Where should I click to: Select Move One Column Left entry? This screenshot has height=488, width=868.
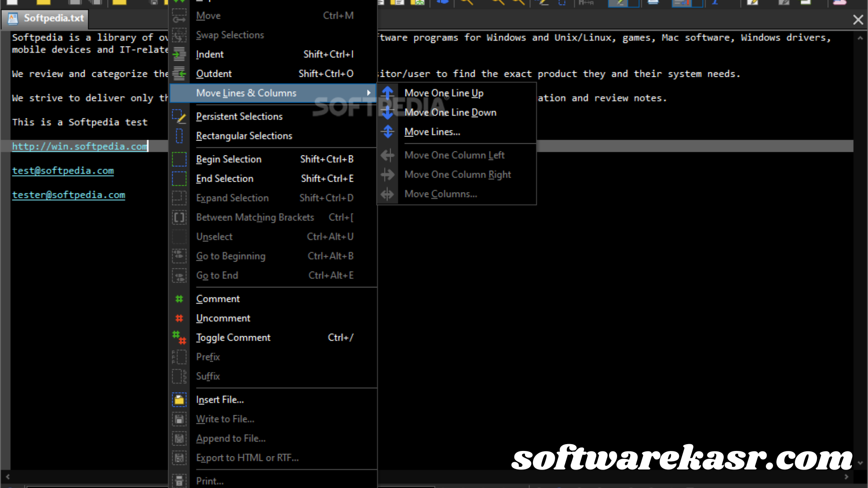(457, 155)
